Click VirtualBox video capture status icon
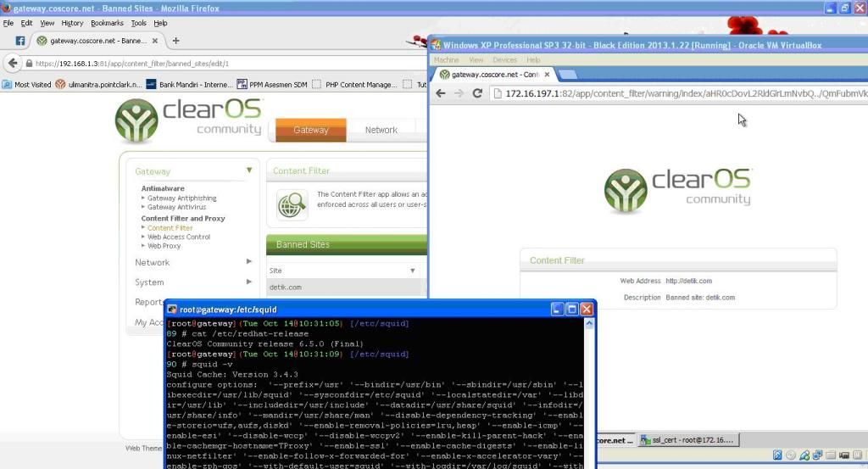The image size is (868, 469). (843, 455)
